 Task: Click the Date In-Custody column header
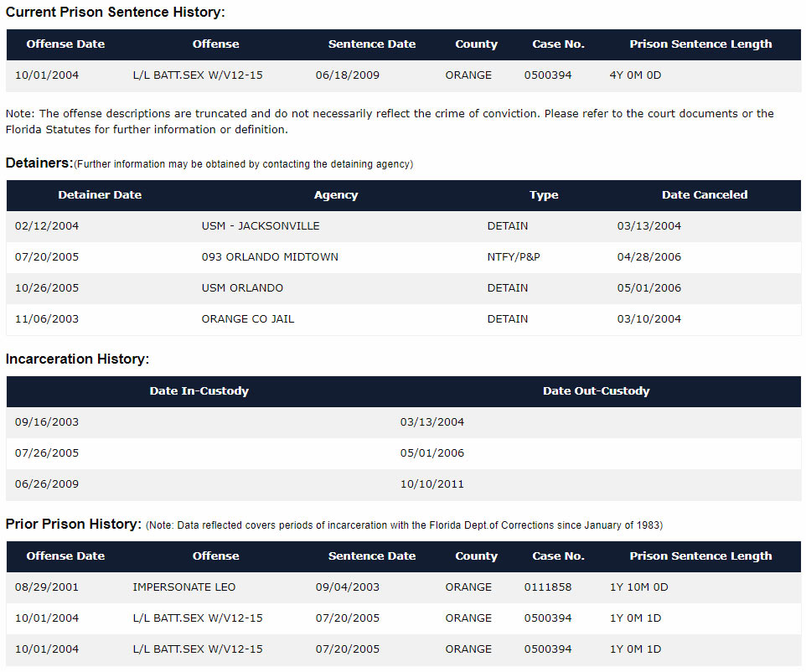point(199,390)
